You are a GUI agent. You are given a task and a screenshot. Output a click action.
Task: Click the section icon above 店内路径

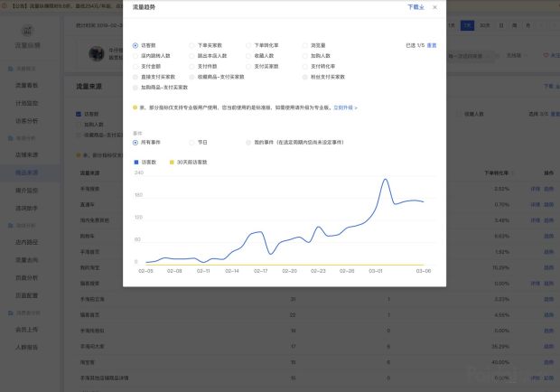point(10,226)
